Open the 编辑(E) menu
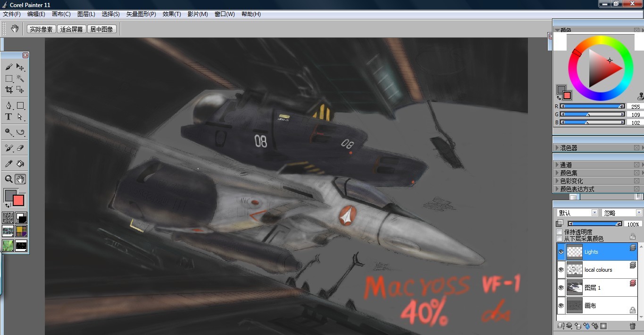 tap(36, 14)
